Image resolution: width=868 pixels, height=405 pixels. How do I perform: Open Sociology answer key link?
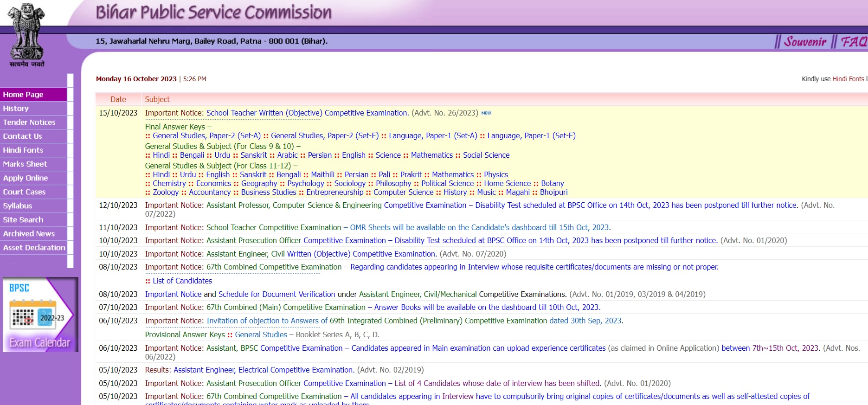click(350, 183)
